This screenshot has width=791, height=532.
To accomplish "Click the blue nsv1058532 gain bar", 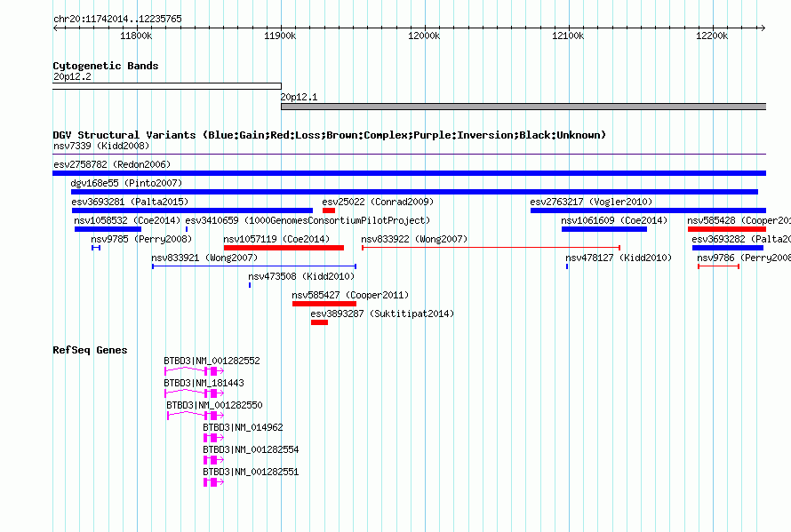I will (x=108, y=229).
